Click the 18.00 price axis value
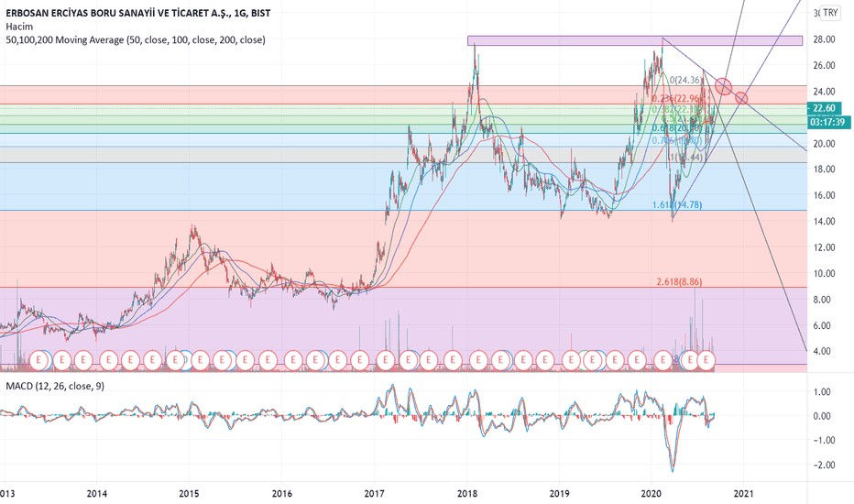The image size is (854, 504). [x=824, y=169]
